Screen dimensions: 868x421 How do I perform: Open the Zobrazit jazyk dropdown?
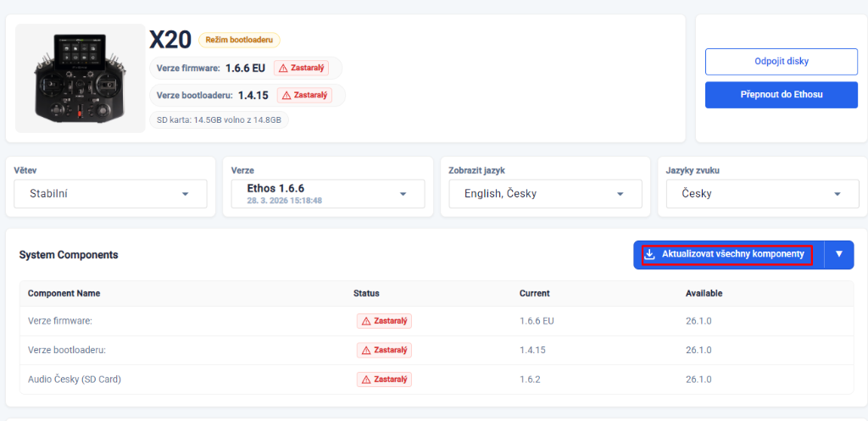545,194
